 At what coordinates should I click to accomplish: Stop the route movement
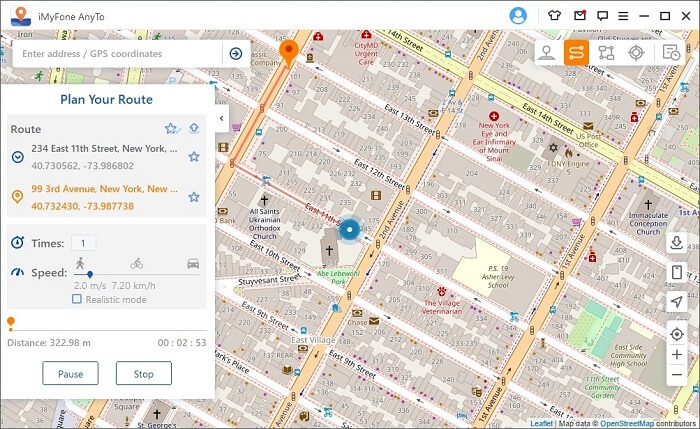coord(144,374)
